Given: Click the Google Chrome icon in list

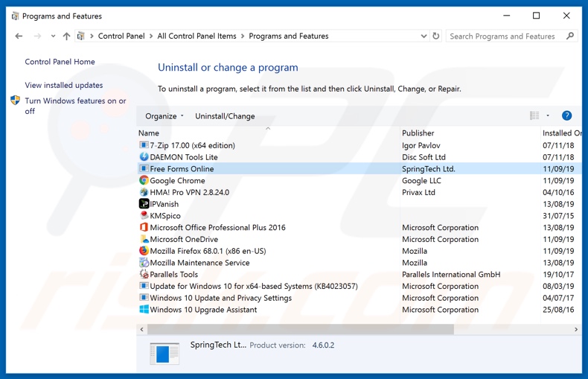Looking at the screenshot, I should click(144, 180).
